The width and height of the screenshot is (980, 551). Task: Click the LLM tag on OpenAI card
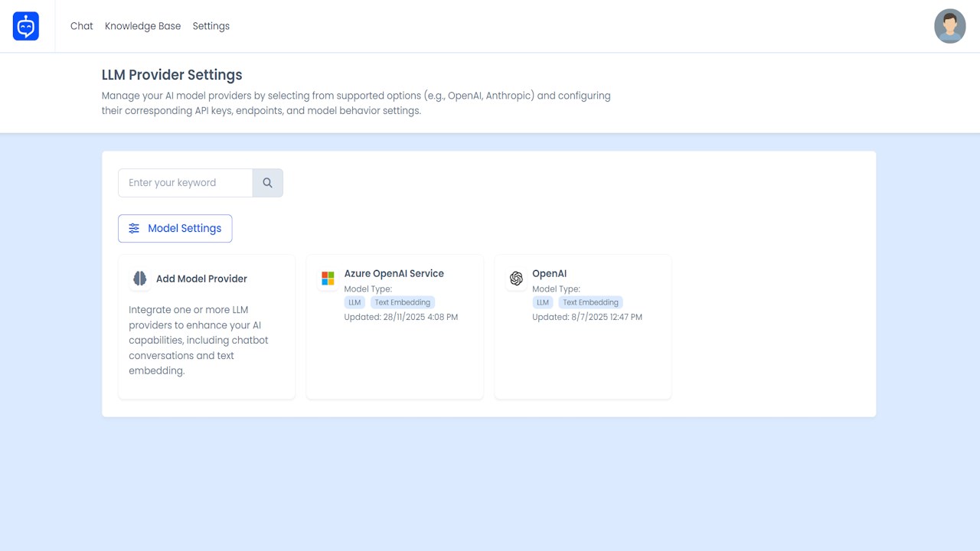[543, 302]
